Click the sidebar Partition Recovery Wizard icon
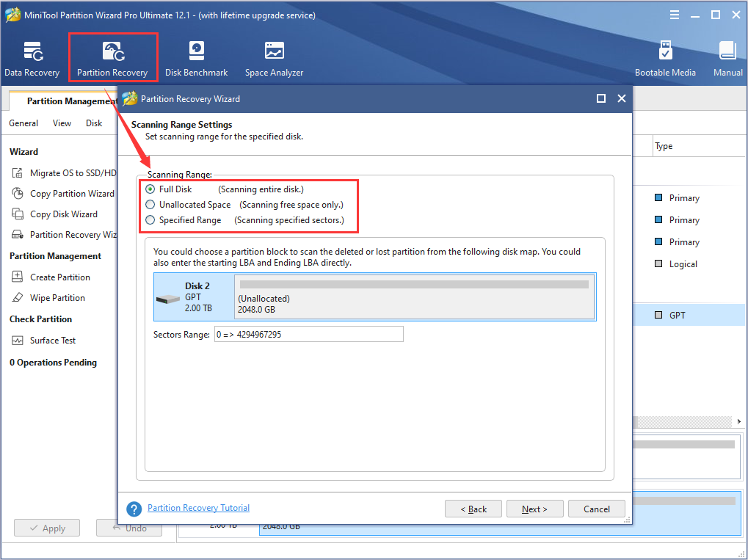 pyautogui.click(x=18, y=234)
